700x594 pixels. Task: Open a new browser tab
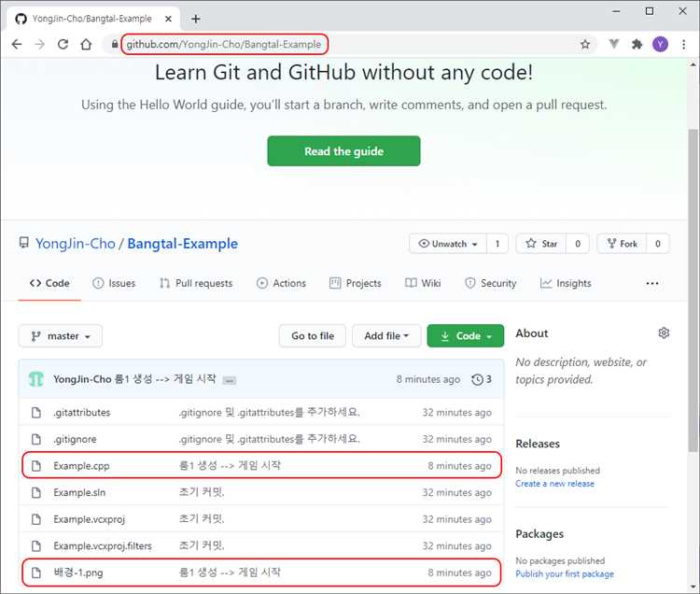(196, 19)
